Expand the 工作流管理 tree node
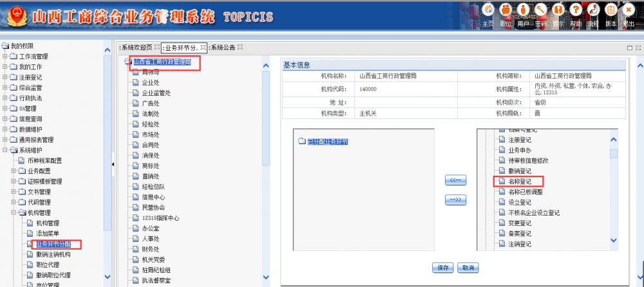This screenshot has height=287, width=644. 5,57
